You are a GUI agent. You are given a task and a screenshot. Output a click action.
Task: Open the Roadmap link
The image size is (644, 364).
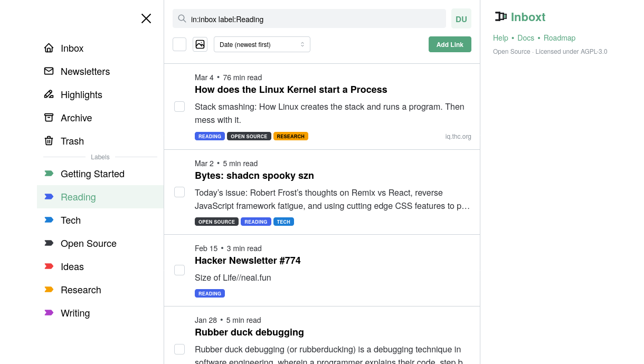[x=559, y=38]
